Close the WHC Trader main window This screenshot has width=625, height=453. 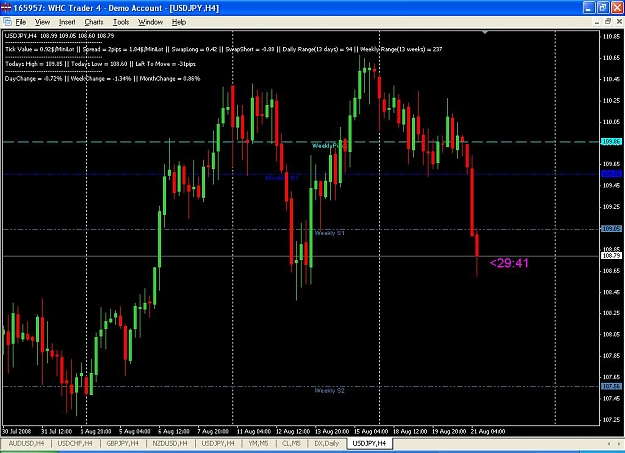tap(617, 8)
